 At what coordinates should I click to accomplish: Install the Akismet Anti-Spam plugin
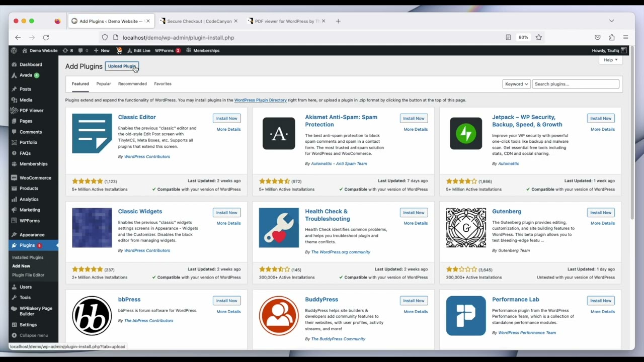pos(414,118)
